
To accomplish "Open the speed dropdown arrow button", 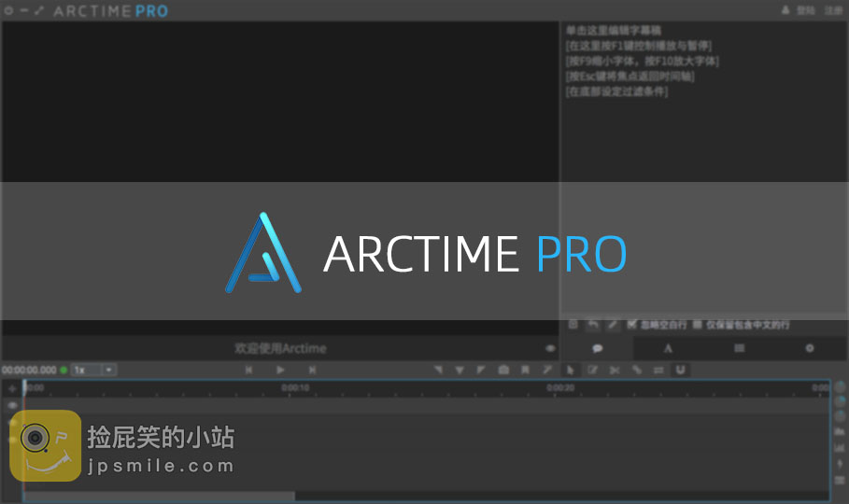I will 109,371.
